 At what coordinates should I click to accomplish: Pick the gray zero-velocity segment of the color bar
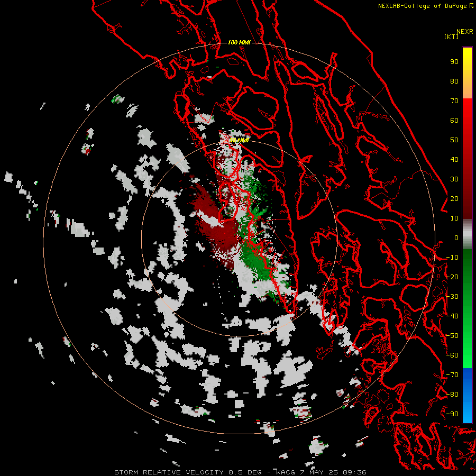point(467,234)
